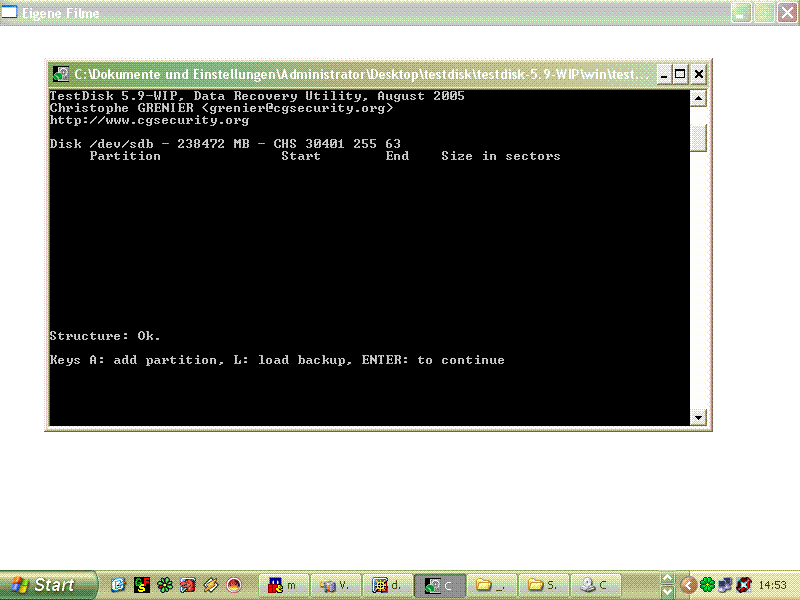Click the console vertical scrollbar thumb
The height and width of the screenshot is (600, 800).
point(698,138)
